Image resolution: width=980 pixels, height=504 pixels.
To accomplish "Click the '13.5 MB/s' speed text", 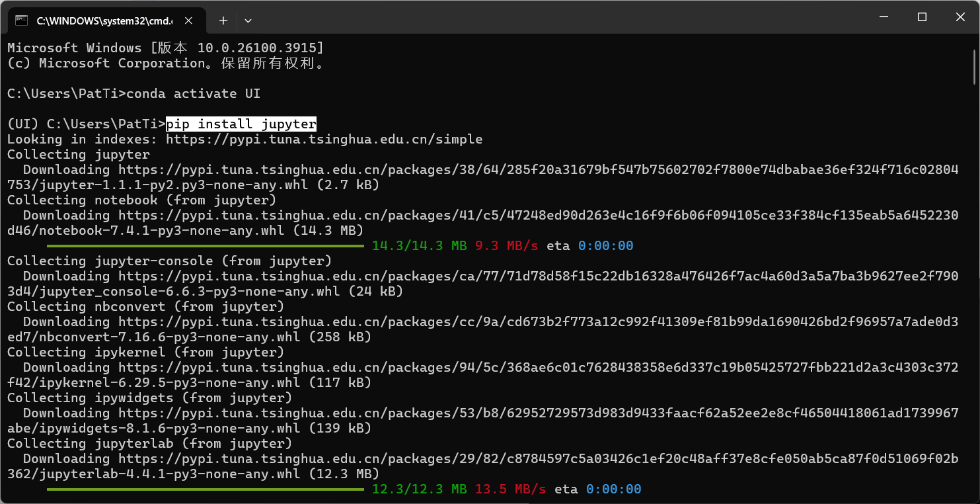I will click(511, 489).
